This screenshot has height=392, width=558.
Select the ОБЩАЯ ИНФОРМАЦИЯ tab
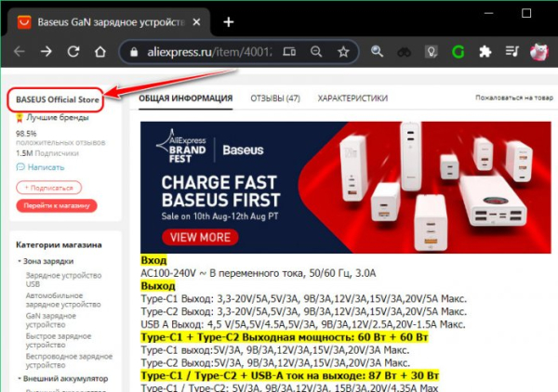(x=185, y=98)
